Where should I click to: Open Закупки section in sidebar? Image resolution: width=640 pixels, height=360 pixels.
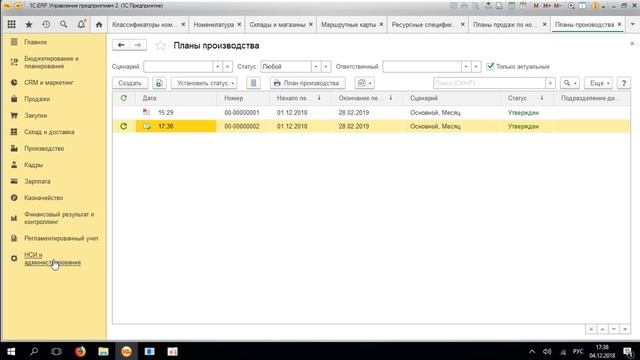coord(36,116)
